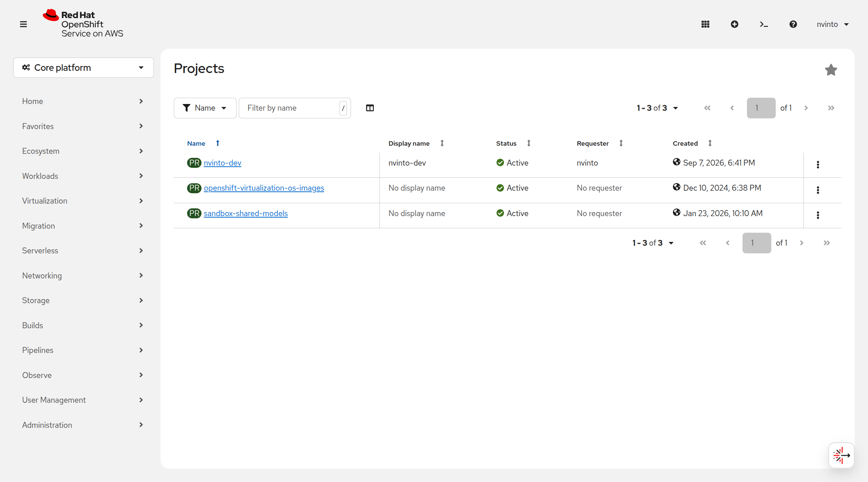Sort table by Requester column
Image resolution: width=868 pixels, height=482 pixels.
coord(600,143)
